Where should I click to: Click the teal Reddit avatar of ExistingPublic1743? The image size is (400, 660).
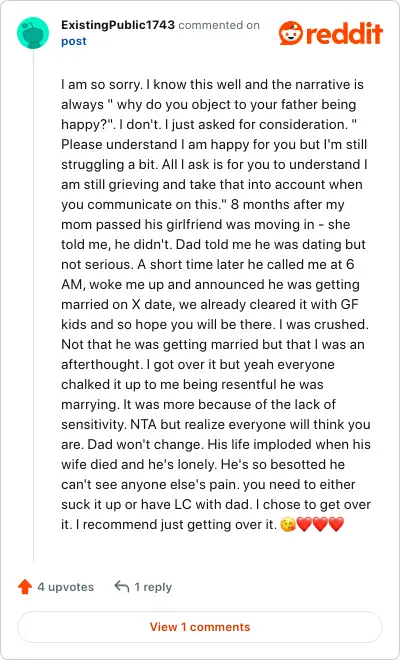[33, 33]
